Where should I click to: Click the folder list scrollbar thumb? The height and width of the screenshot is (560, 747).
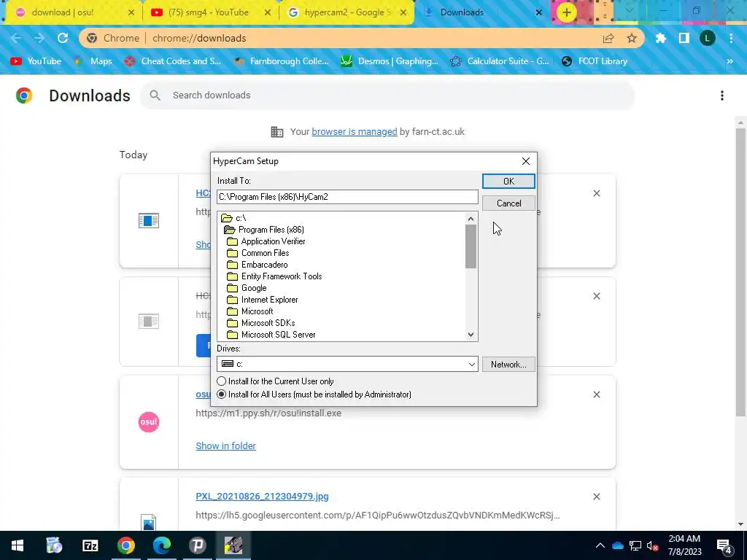[x=471, y=246]
